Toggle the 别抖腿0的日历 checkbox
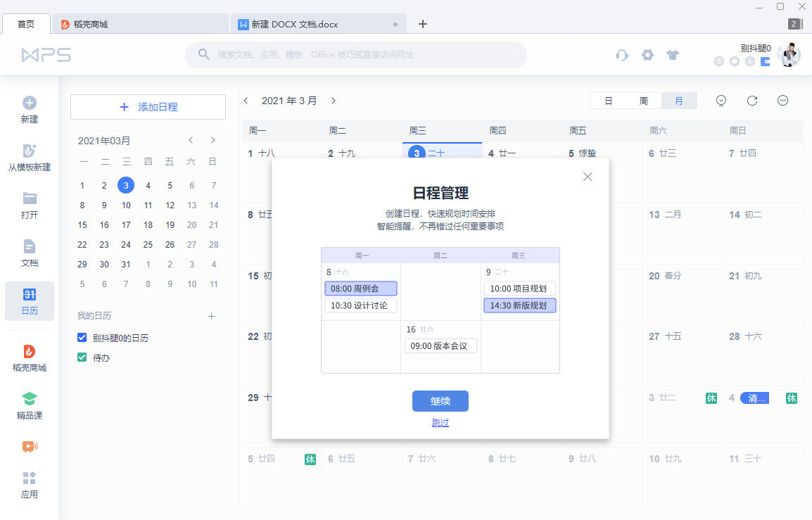812x520 pixels. click(82, 338)
